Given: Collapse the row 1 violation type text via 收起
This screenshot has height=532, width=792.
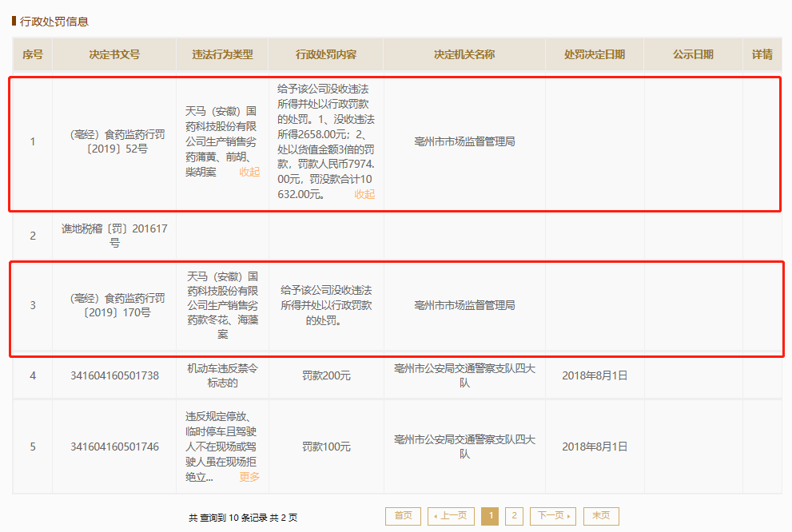Looking at the screenshot, I should tap(249, 172).
